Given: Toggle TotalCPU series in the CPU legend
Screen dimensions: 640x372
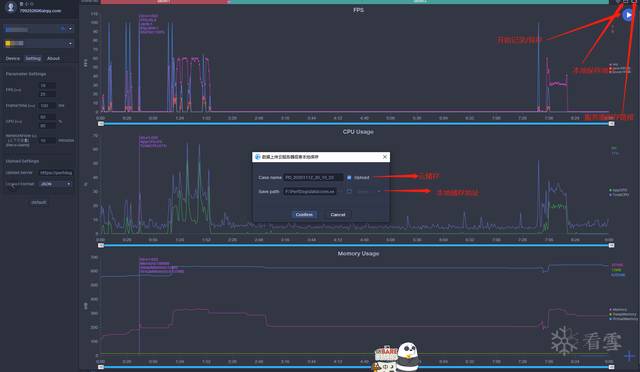Looking at the screenshot, I should 619,195.
